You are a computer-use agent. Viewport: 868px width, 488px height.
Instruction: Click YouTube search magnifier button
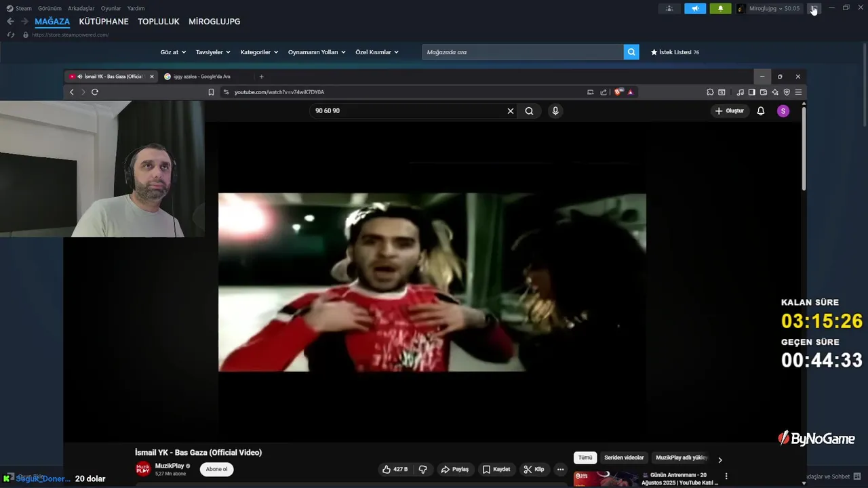(529, 111)
